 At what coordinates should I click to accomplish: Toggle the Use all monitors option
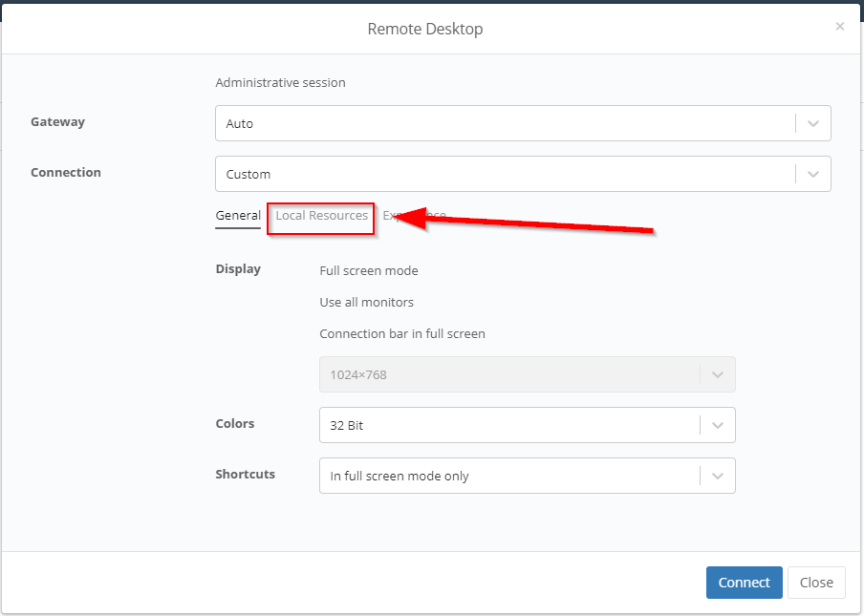point(366,302)
